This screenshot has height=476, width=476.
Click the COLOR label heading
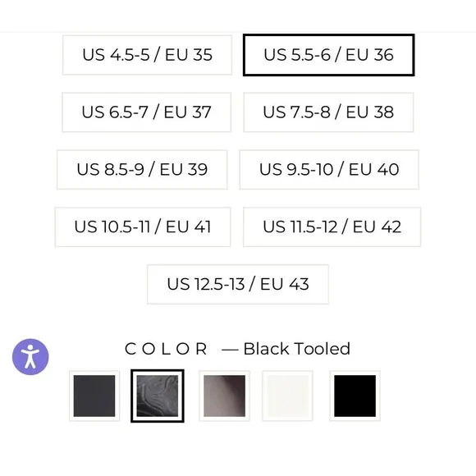166,349
